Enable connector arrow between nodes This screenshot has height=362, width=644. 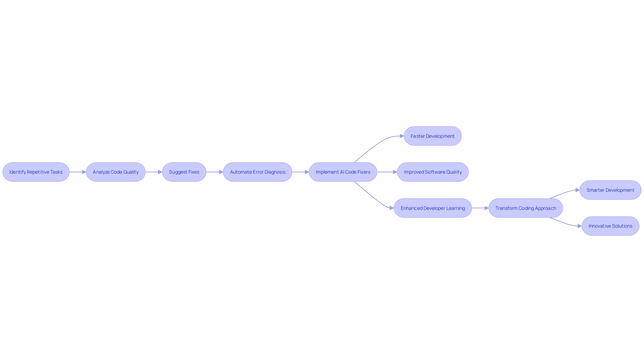click(x=77, y=172)
